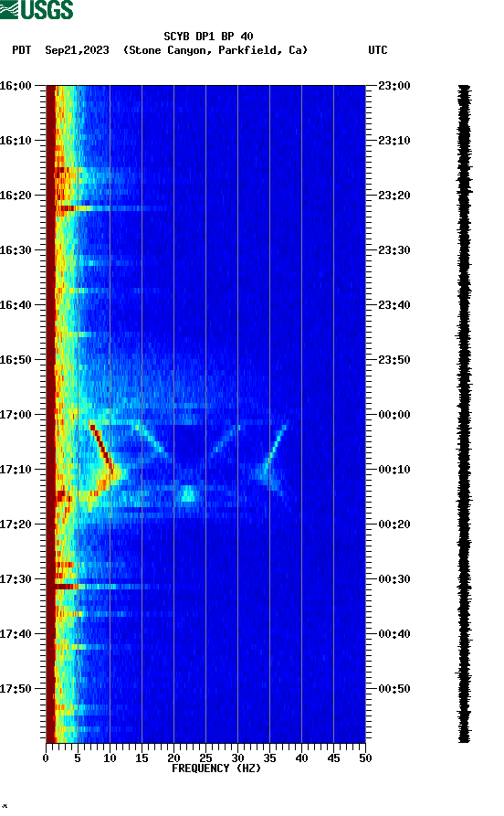Click the 15 Hz axis tick label
Image resolution: width=504 pixels, height=816 pixels.
(142, 758)
